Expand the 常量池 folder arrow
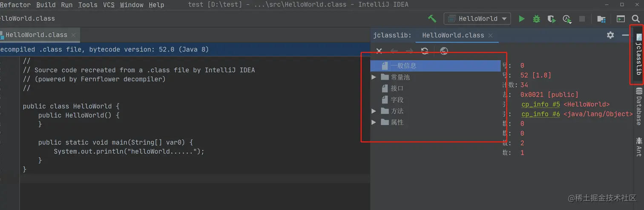The width and height of the screenshot is (644, 210). 374,77
